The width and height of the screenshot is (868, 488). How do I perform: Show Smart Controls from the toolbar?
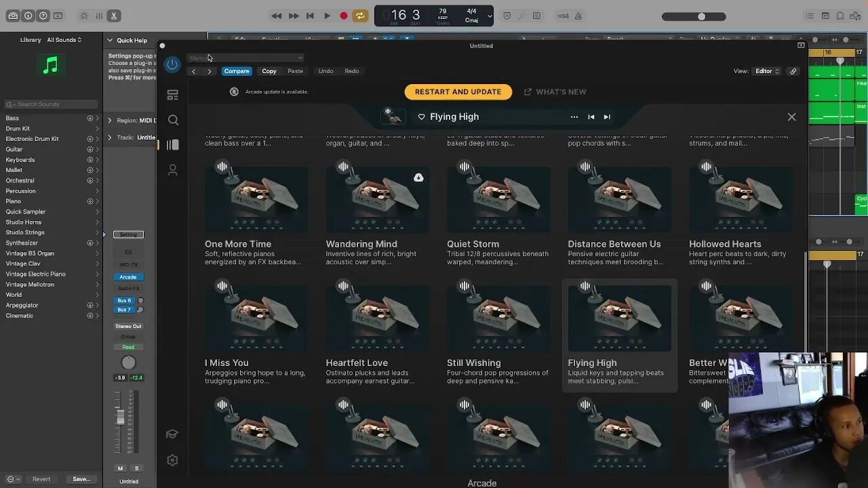tap(83, 16)
